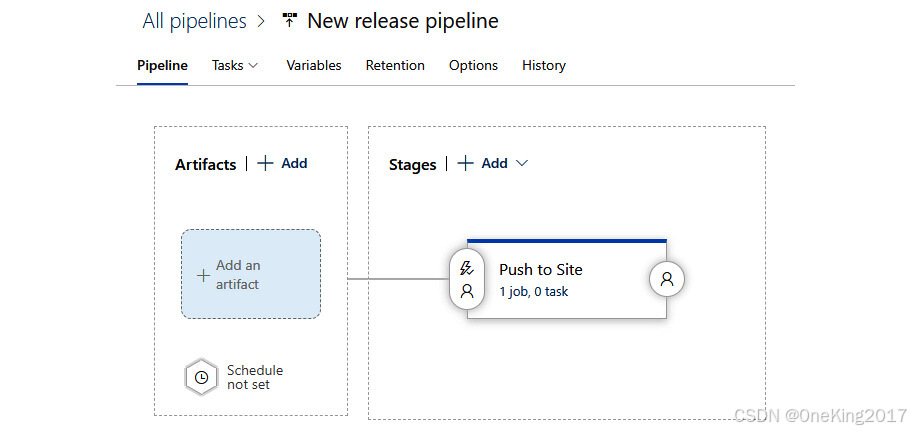Screen dimensions: 911x431
Task: Click the plus icon inside Add an artifact box
Action: 203,275
